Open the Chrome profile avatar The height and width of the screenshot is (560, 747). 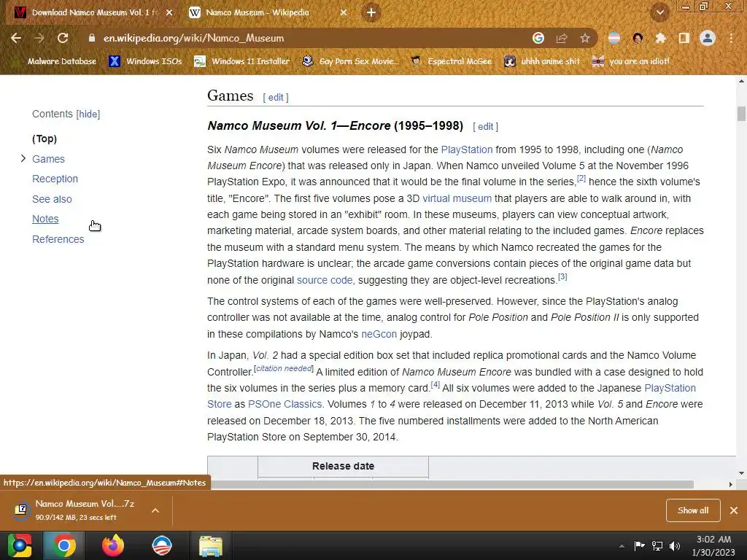708,38
